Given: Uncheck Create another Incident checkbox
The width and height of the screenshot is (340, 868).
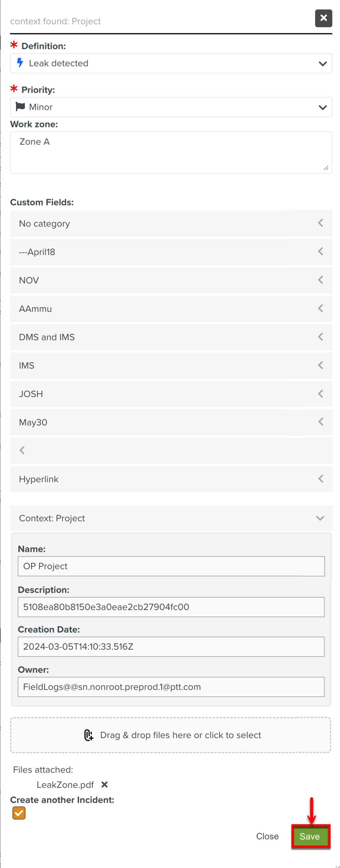Looking at the screenshot, I should (19, 813).
